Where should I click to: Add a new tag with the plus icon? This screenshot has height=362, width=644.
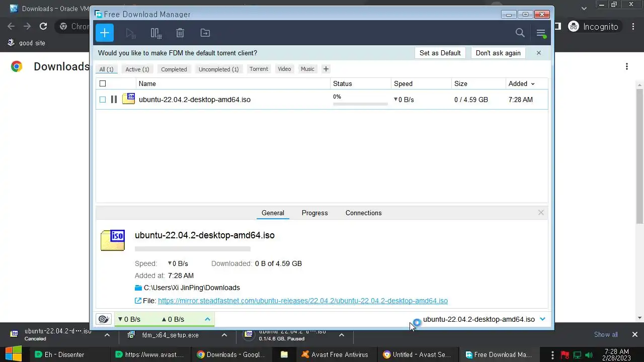click(x=326, y=69)
